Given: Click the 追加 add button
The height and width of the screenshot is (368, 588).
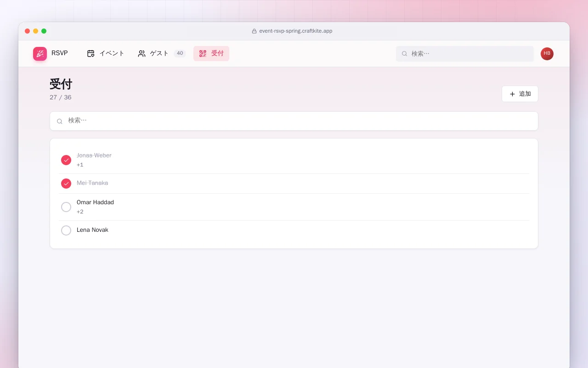Looking at the screenshot, I should click(x=520, y=94).
